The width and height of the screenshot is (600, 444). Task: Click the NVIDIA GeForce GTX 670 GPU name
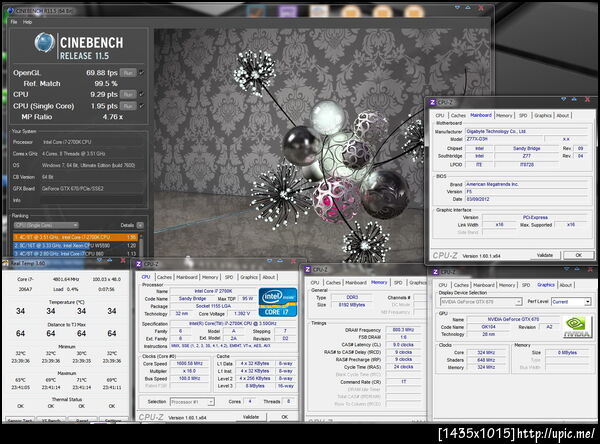click(x=513, y=319)
